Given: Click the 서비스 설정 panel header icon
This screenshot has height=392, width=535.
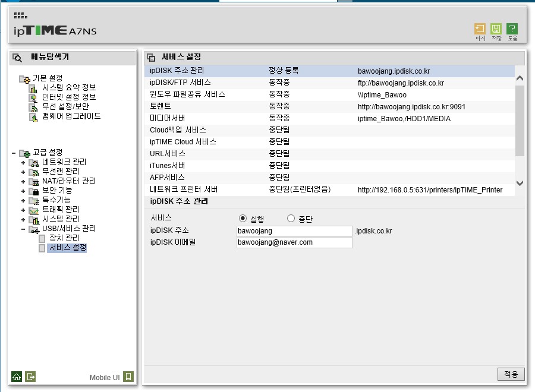Looking at the screenshot, I should tap(151, 57).
